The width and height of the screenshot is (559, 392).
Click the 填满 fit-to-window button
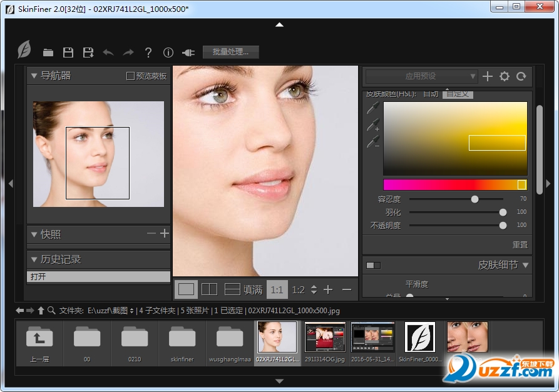tap(253, 290)
